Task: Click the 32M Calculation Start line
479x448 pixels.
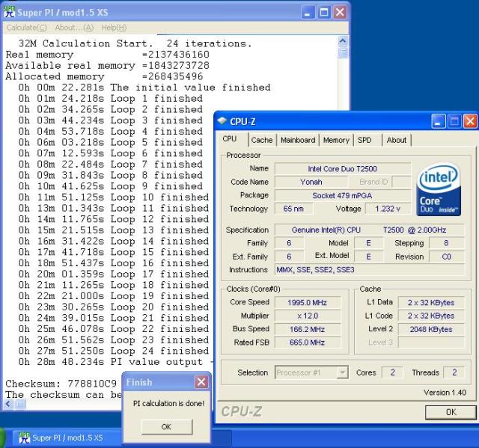Action: point(135,43)
